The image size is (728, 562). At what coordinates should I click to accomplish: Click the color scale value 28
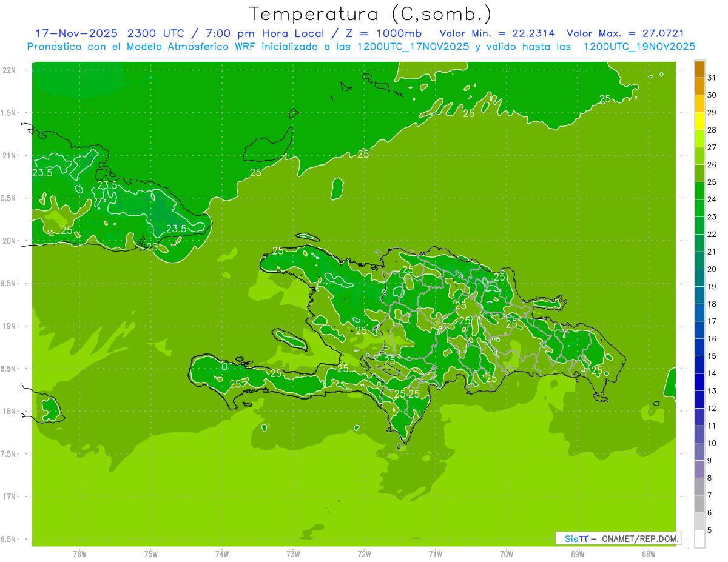tap(712, 130)
